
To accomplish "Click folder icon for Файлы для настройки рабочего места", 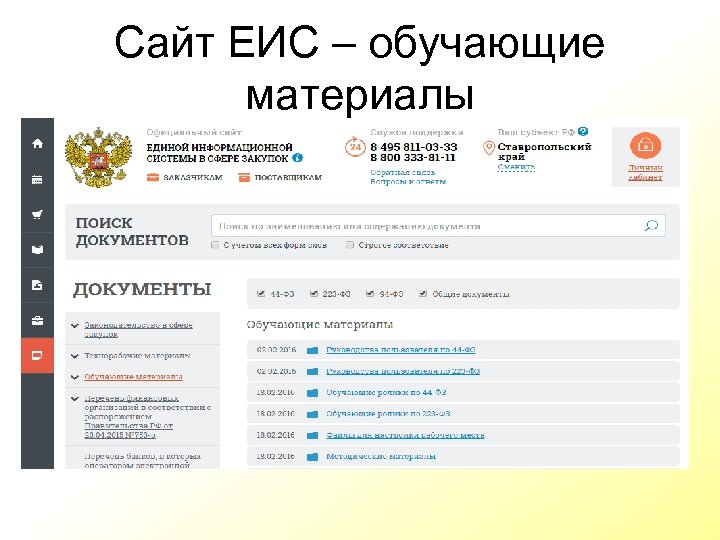I will click(312, 435).
